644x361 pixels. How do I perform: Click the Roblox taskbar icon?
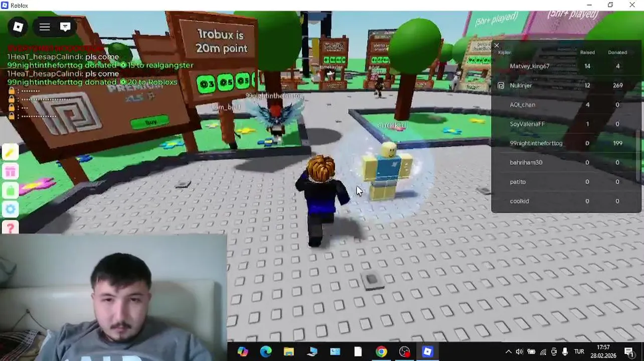pos(427,352)
